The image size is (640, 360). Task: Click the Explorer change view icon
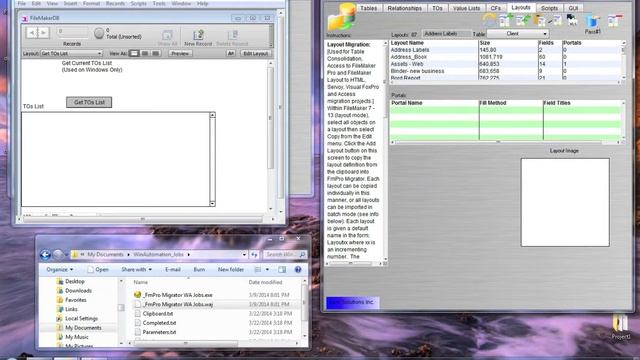[258, 269]
